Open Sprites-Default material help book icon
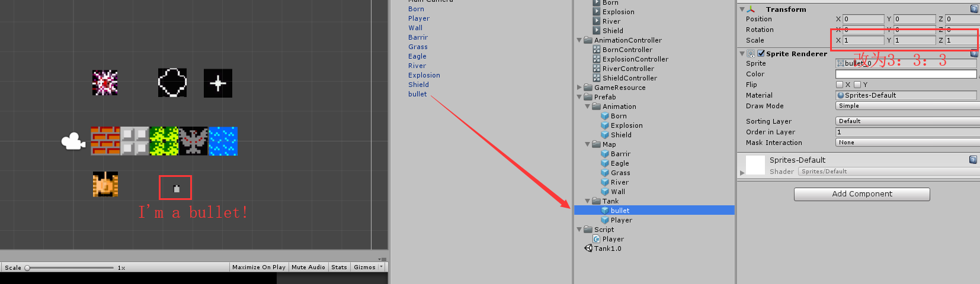The width and height of the screenshot is (980, 284). (x=972, y=160)
